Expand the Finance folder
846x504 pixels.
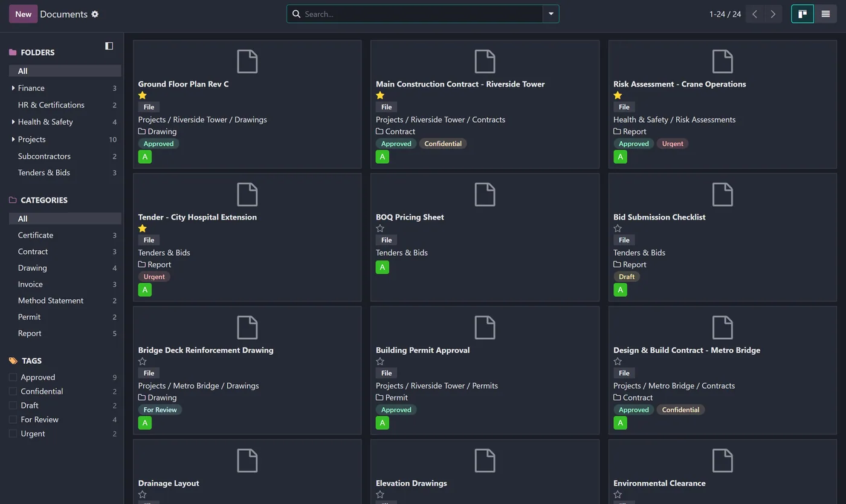pos(13,88)
